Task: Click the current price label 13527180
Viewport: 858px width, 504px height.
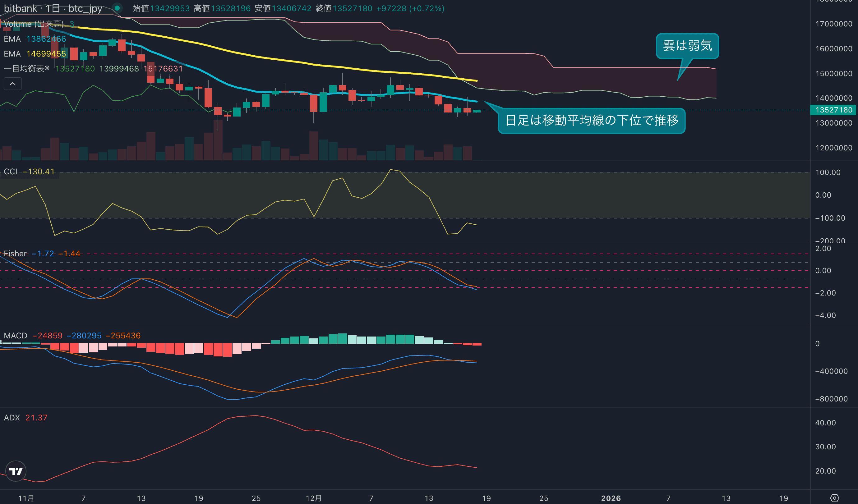Action: pyautogui.click(x=833, y=110)
